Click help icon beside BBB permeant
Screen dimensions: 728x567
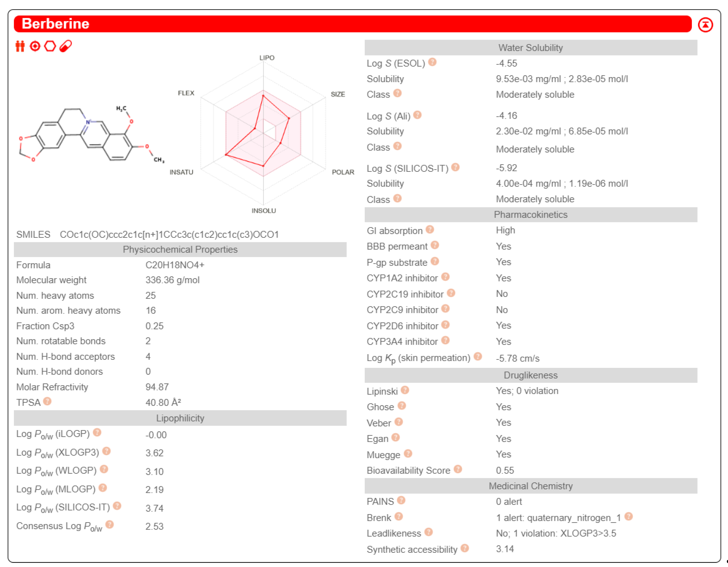coord(435,245)
